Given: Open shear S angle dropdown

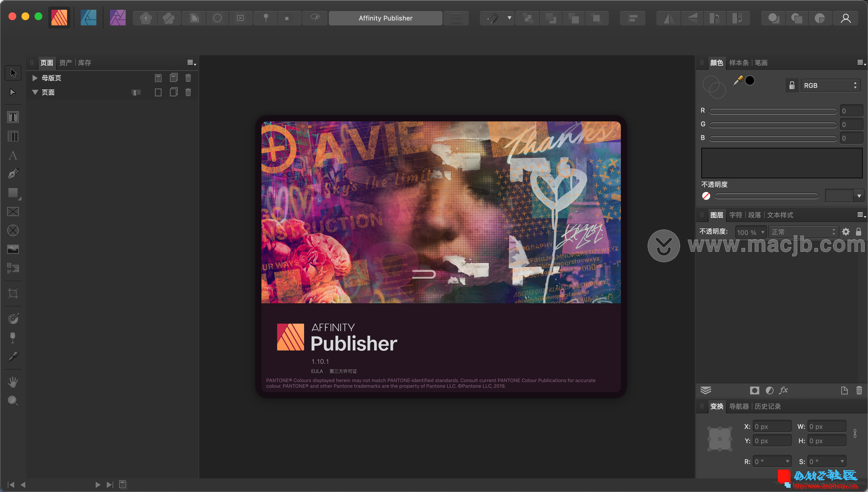Looking at the screenshot, I should (842, 462).
